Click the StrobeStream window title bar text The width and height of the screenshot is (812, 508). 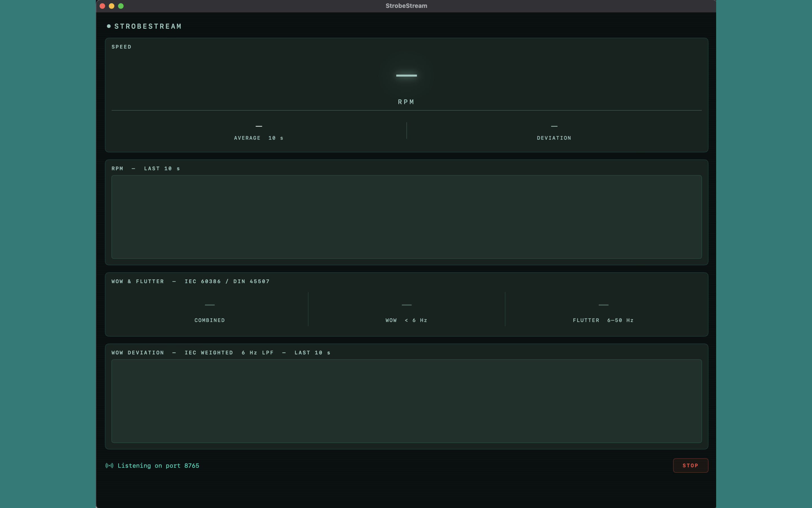coord(406,6)
